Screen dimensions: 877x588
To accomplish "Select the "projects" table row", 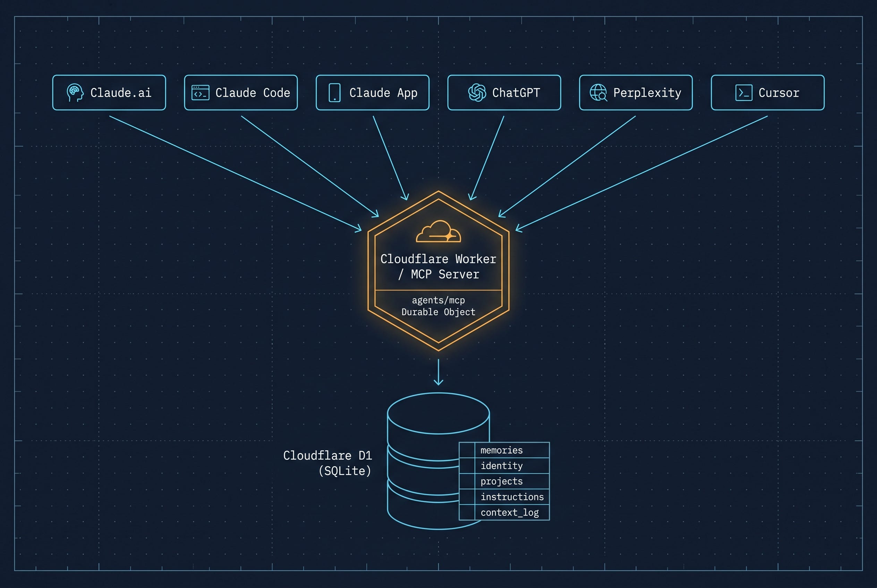I will (x=504, y=482).
